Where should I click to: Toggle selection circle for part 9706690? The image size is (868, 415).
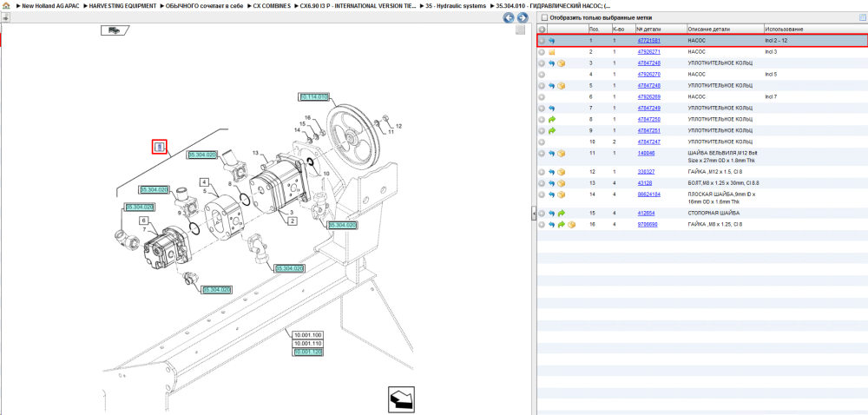(542, 225)
